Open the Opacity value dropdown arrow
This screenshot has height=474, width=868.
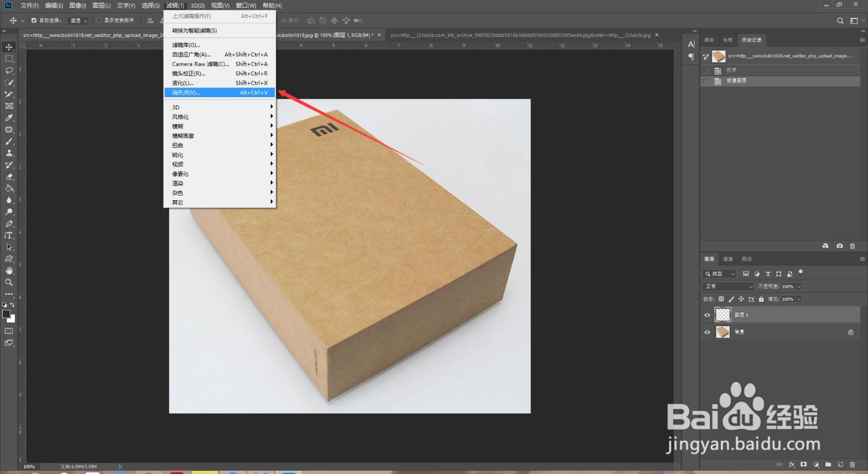(799, 286)
